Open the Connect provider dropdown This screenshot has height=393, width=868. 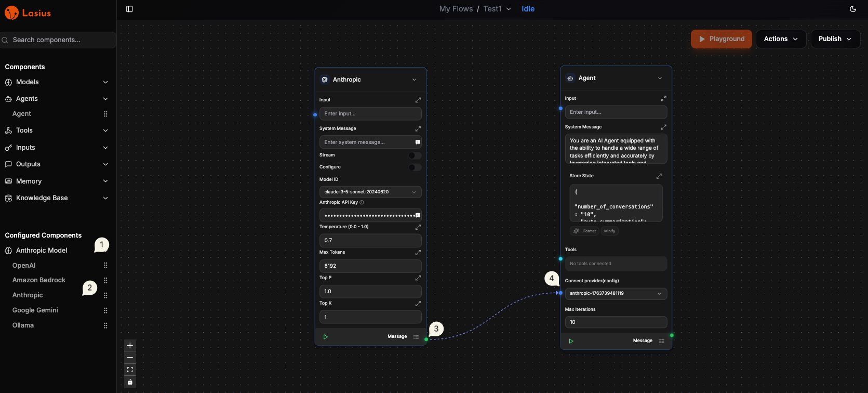(x=616, y=293)
